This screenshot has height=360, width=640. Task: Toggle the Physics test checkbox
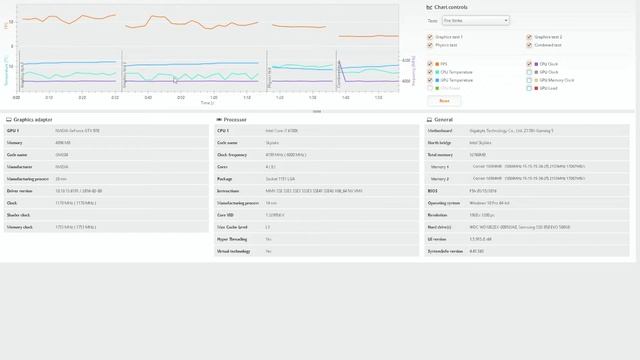(x=430, y=45)
